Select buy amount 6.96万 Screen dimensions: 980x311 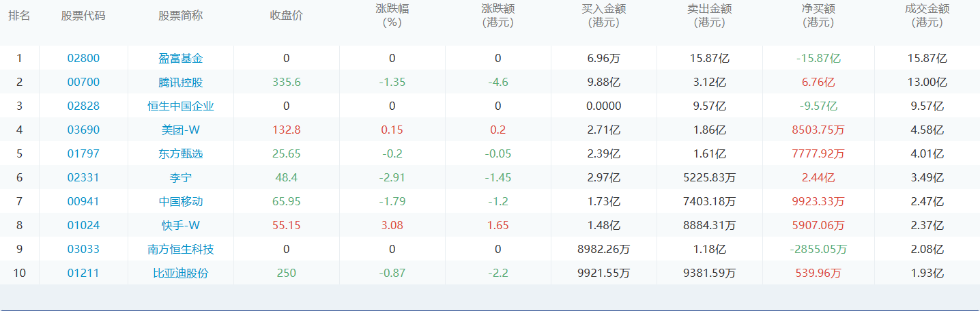pyautogui.click(x=603, y=59)
